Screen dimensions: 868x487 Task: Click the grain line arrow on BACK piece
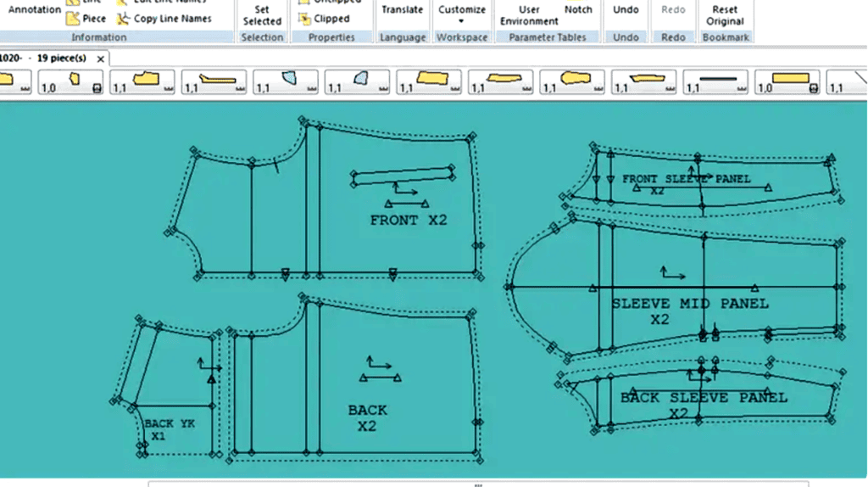(x=379, y=363)
